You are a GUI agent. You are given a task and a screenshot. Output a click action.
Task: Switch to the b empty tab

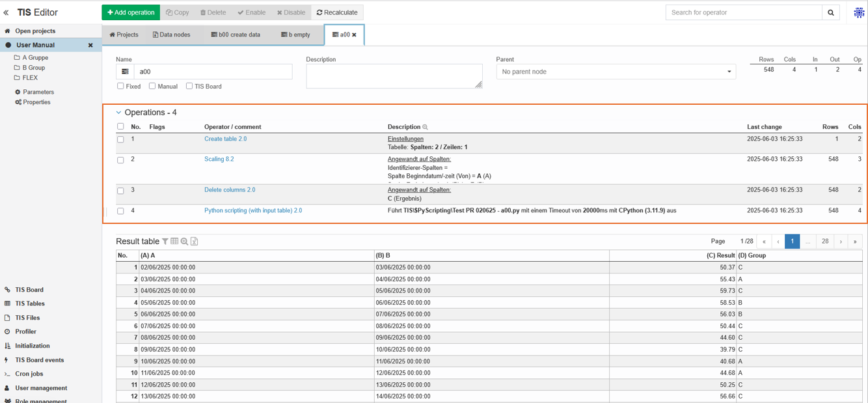(295, 35)
